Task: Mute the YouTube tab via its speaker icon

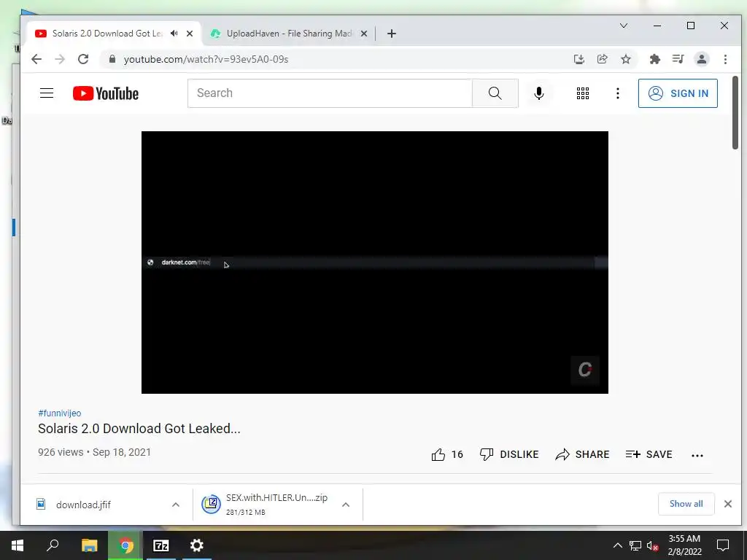Action: click(174, 34)
